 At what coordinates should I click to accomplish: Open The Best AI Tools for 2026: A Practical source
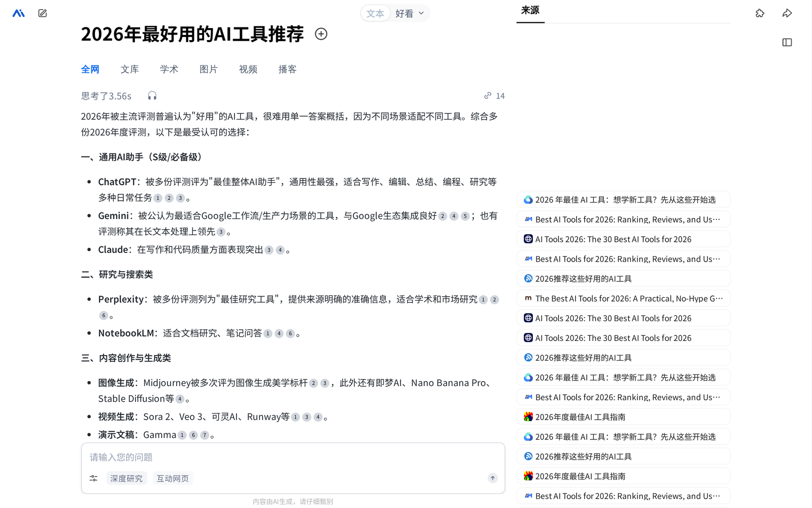pyautogui.click(x=624, y=299)
